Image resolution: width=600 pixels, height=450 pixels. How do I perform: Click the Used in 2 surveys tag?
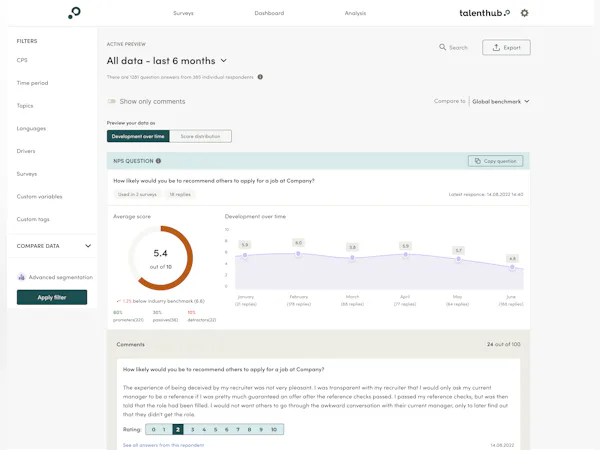tap(137, 194)
